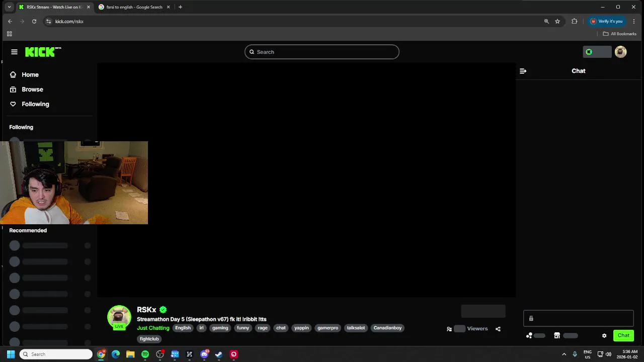Open the zoom magnifier icon in address bar
This screenshot has width=644, height=362.
click(546, 21)
